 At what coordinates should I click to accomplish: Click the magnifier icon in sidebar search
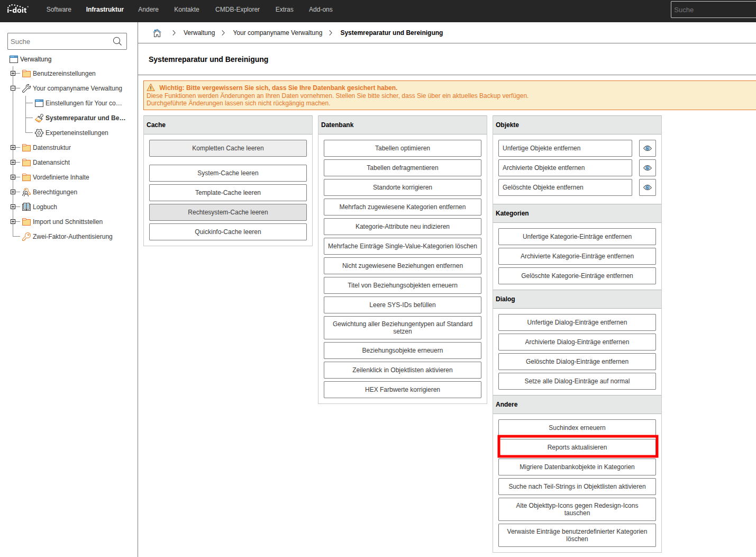click(x=117, y=41)
